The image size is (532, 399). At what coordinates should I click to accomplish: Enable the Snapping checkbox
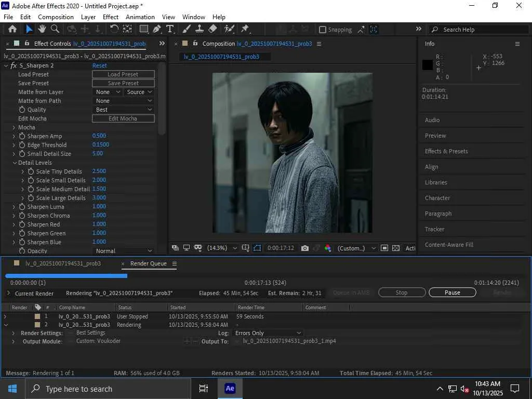pyautogui.click(x=323, y=30)
